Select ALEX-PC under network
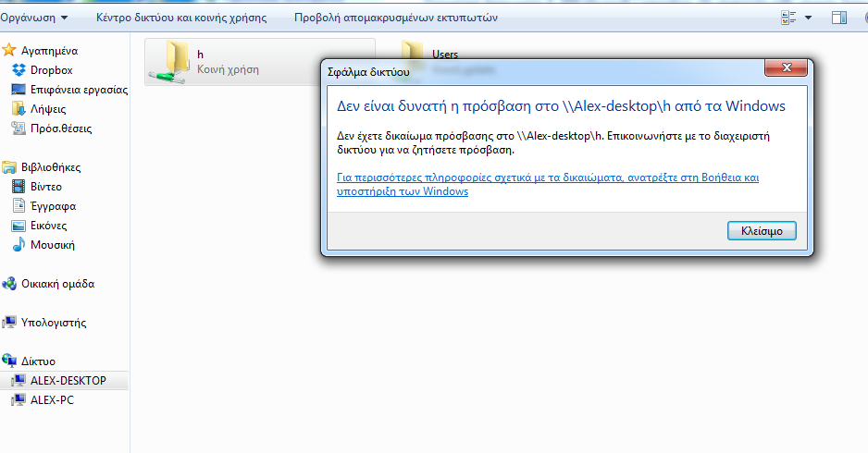The height and width of the screenshot is (453, 868). pyautogui.click(x=52, y=400)
